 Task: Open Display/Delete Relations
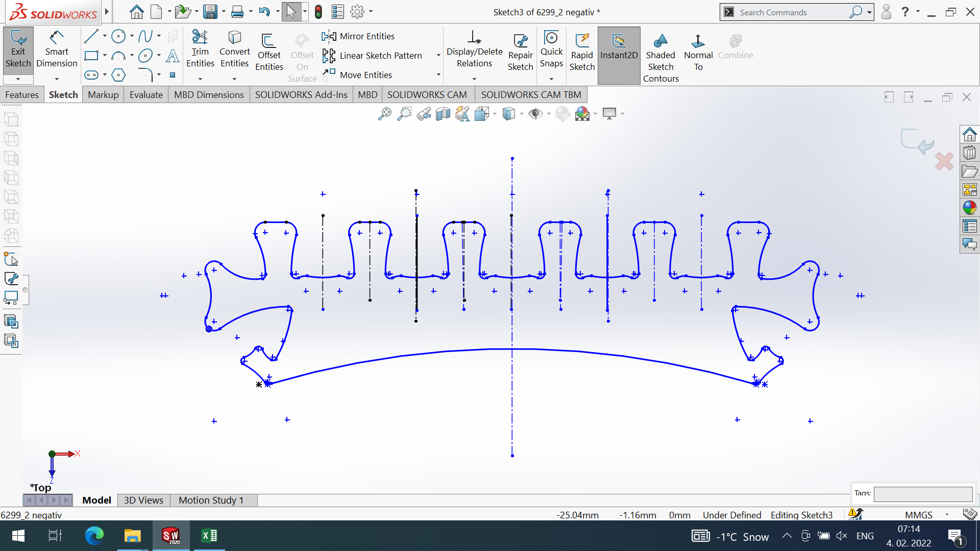(474, 49)
